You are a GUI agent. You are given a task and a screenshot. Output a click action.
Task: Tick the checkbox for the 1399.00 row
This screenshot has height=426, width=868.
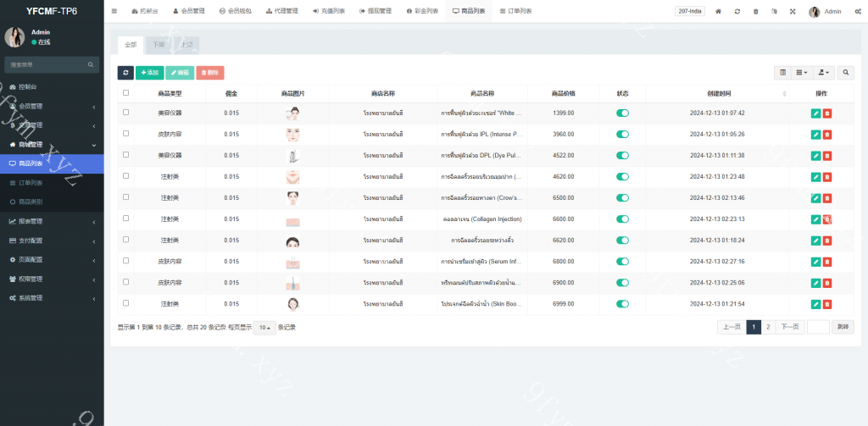125,113
